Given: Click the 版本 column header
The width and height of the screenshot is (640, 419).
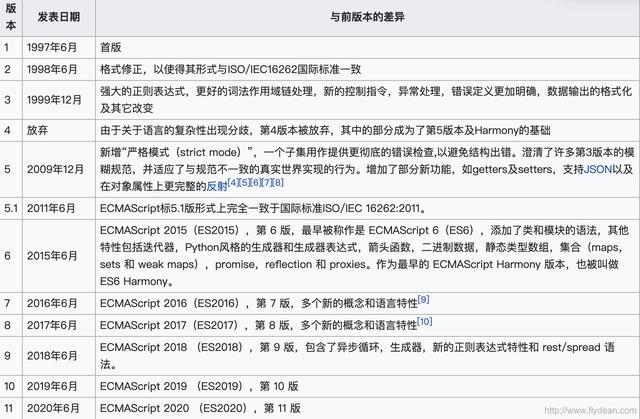Looking at the screenshot, I should (x=11, y=17).
